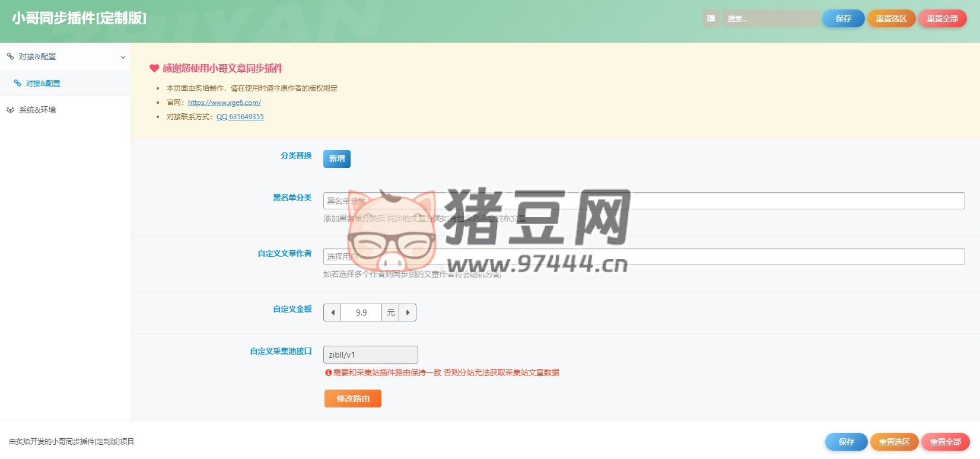The image size is (980, 459).
Task: Click the 系统&环境 sidebar icon
Action: (10, 110)
